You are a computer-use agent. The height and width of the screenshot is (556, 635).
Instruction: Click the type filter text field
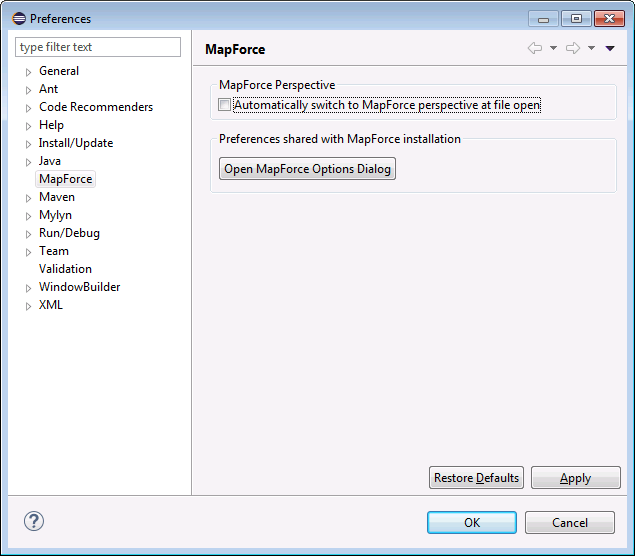point(98,47)
